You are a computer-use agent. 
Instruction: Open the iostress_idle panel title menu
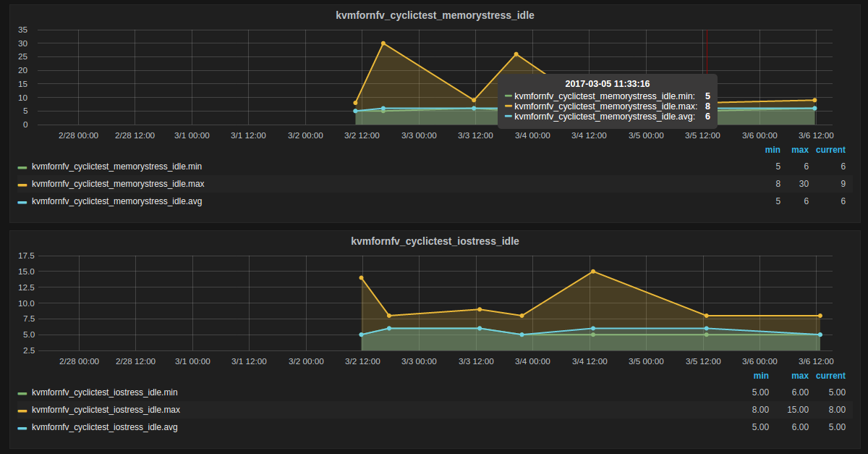click(435, 241)
